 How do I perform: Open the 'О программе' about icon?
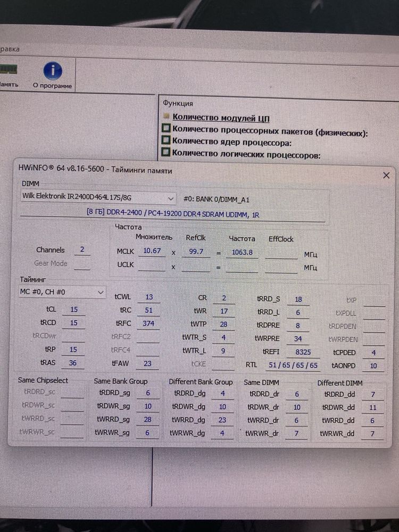53,76
